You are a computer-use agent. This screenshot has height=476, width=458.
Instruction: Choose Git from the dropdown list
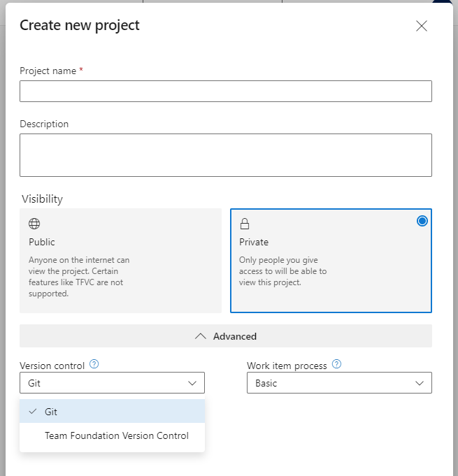click(112, 412)
